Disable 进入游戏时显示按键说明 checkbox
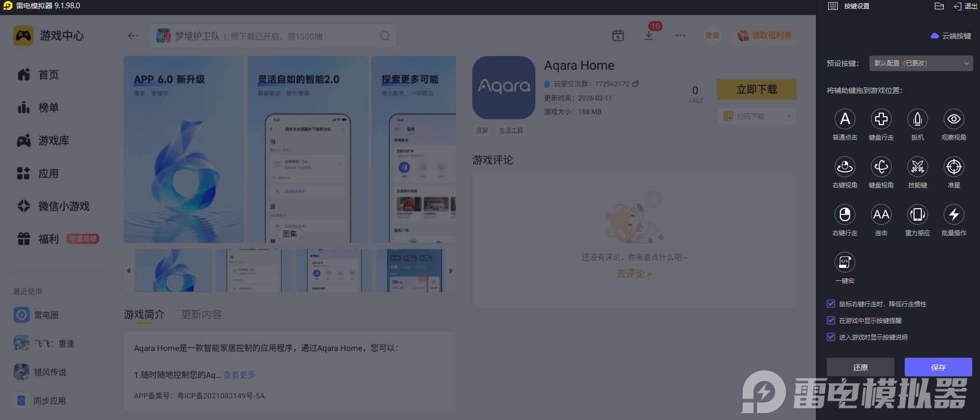Viewport: 980px width, 420px height. [831, 337]
